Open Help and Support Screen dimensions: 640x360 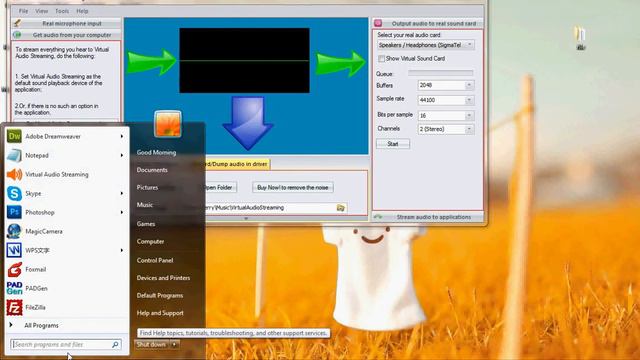[160, 313]
